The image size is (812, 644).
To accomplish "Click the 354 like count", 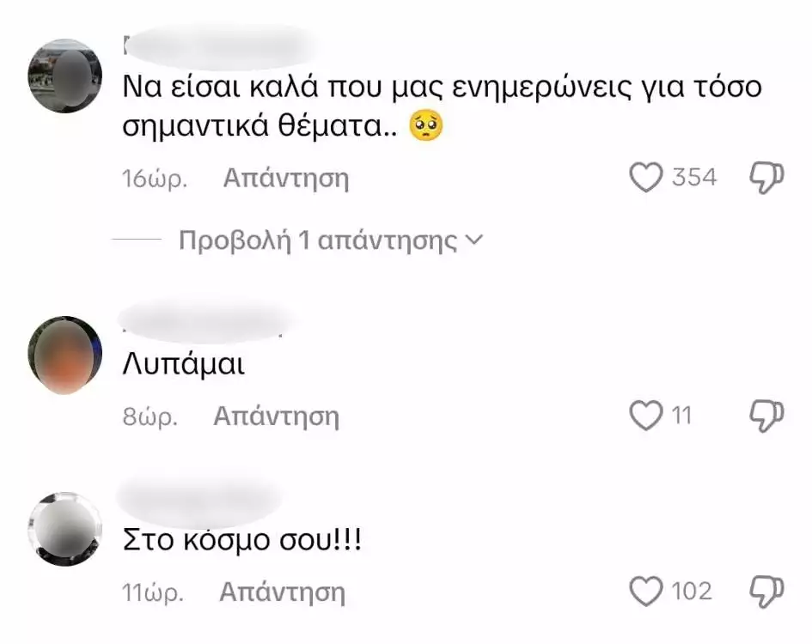I will point(694,177).
